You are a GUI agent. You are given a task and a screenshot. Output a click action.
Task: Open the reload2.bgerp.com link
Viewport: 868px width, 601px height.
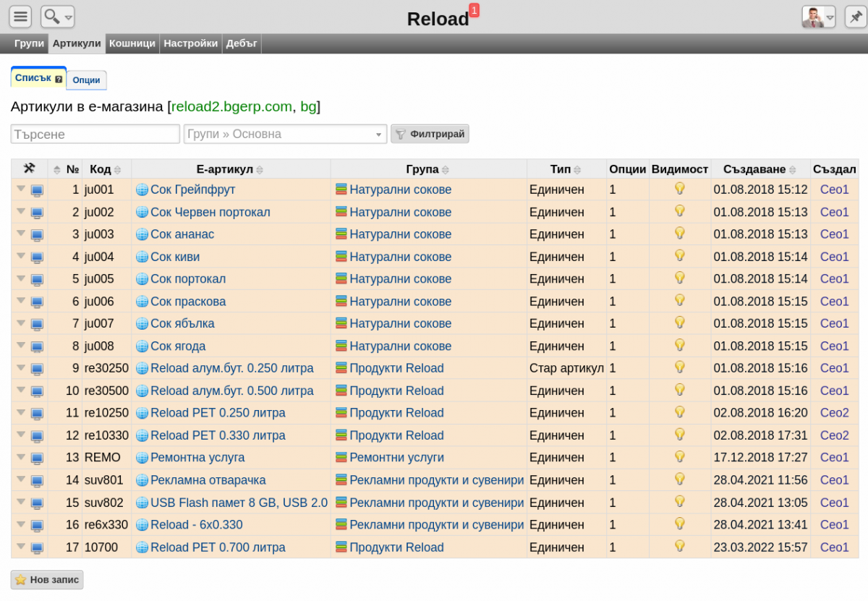coord(231,107)
